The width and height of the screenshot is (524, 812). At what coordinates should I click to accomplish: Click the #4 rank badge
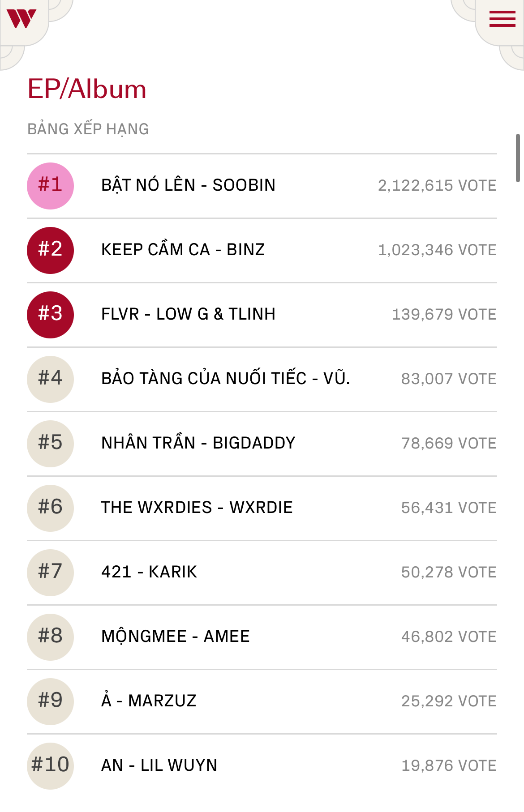click(x=50, y=379)
